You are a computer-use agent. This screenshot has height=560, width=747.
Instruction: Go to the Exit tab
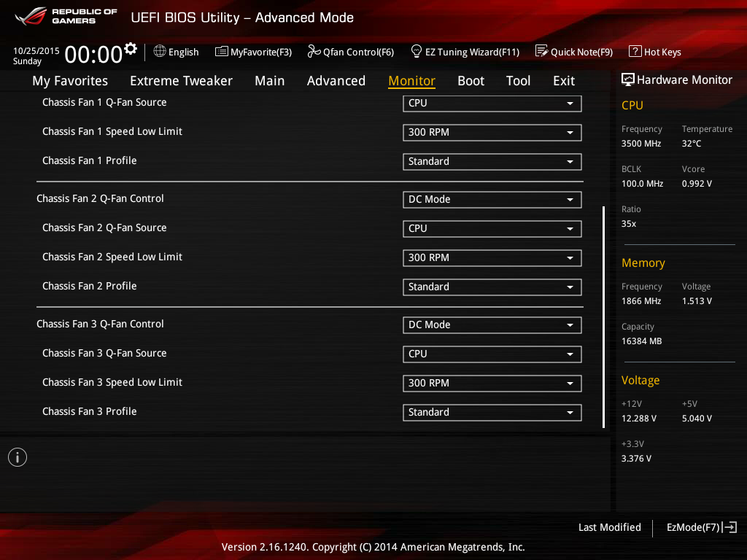(564, 81)
